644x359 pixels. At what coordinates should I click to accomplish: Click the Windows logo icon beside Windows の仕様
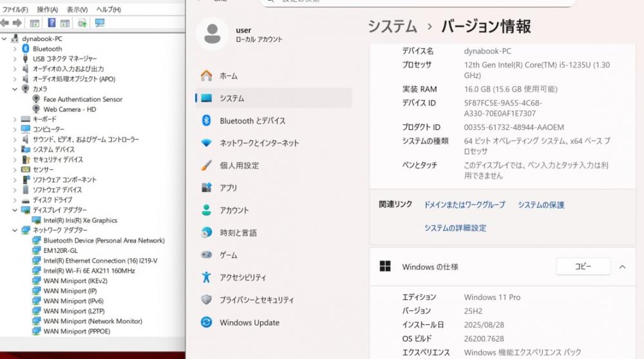385,267
